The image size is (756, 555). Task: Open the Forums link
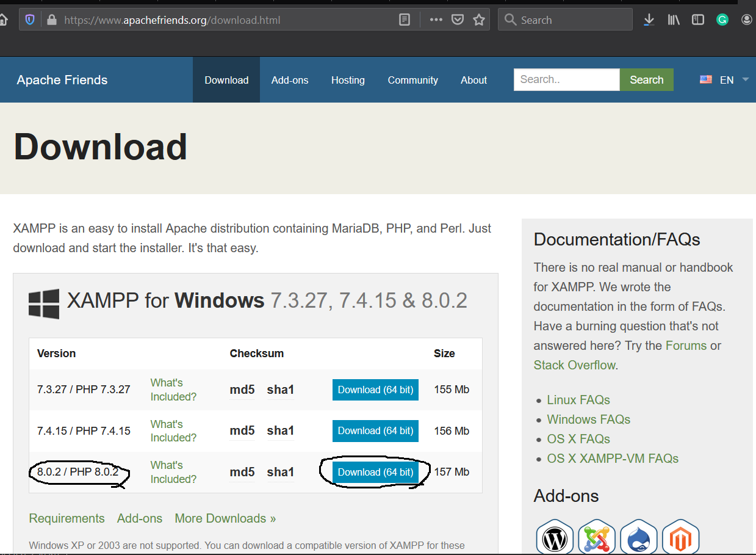(x=686, y=346)
